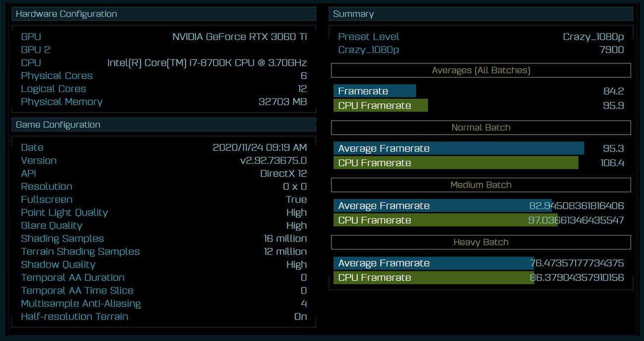
Task: Click the Intel Core i7-8700K CPU entry
Action: point(208,62)
